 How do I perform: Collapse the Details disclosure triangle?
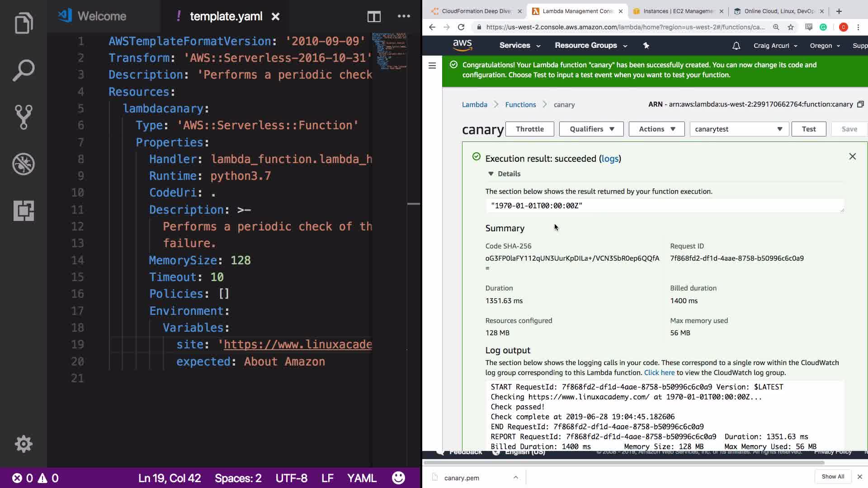point(491,174)
